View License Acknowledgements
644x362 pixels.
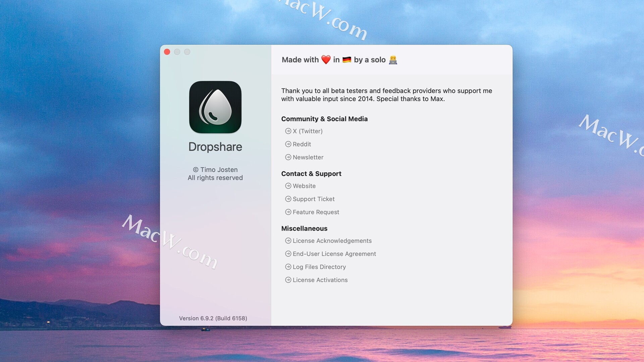coord(332,241)
